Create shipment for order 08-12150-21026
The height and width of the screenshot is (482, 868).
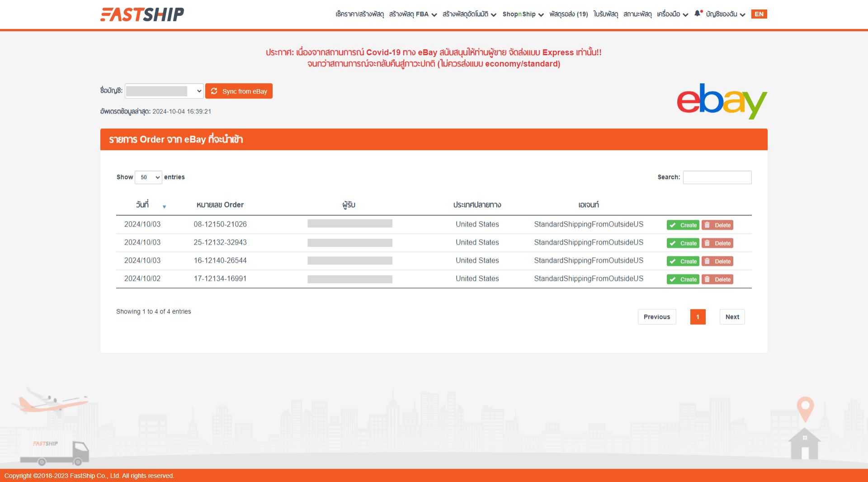[683, 225]
